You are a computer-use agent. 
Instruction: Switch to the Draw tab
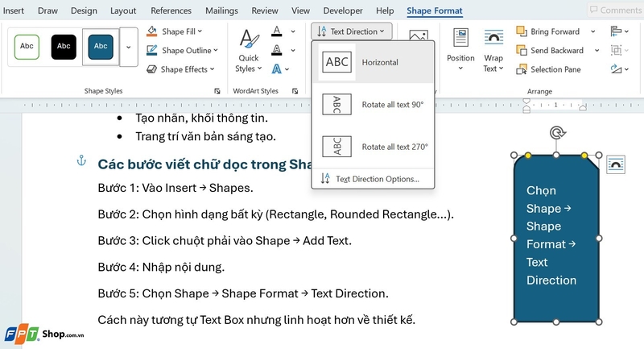pos(47,10)
